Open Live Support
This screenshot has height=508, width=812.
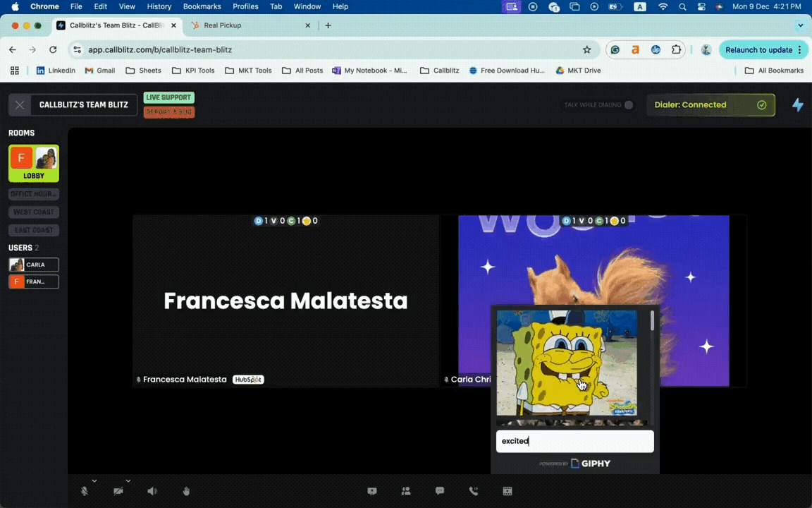pos(169,97)
